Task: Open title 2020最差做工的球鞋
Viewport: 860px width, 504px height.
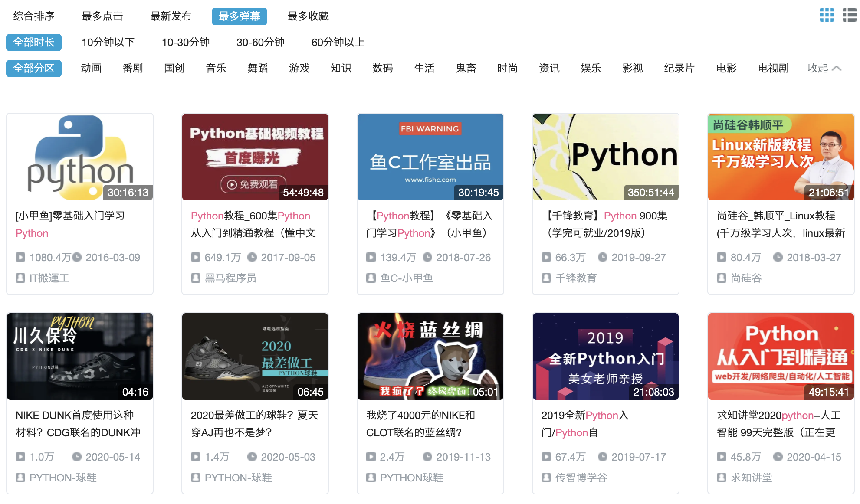Action: coord(255,424)
